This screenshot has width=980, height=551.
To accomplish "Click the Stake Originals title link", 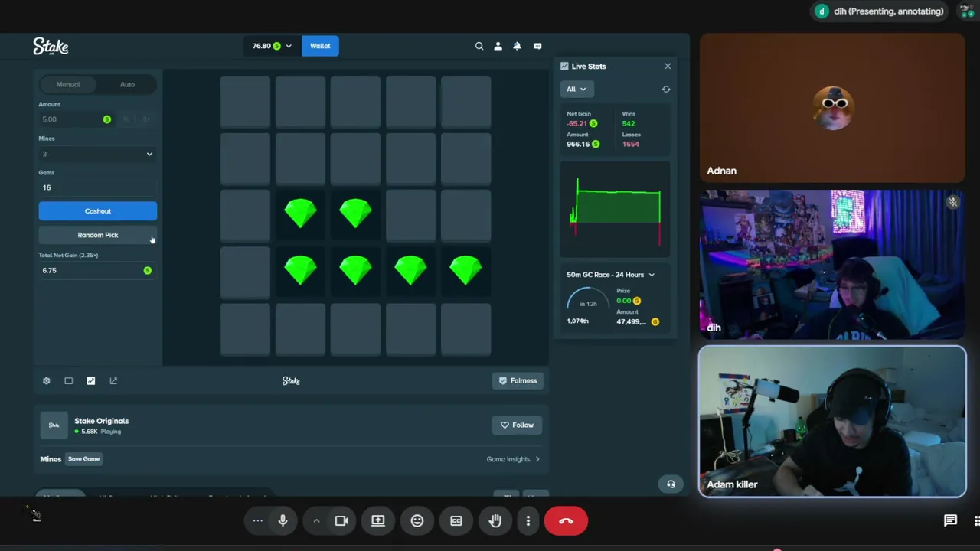I will pyautogui.click(x=101, y=421).
